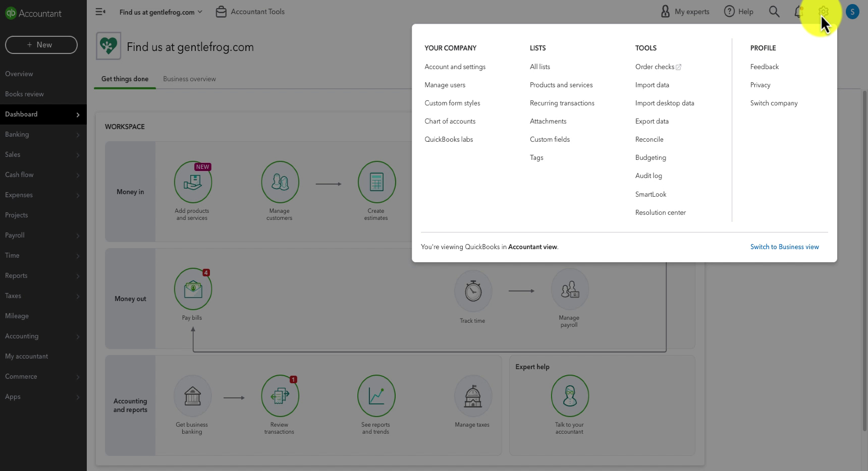Expand the Banking sidebar submenu chevron
This screenshot has width=868, height=471.
coord(78,135)
